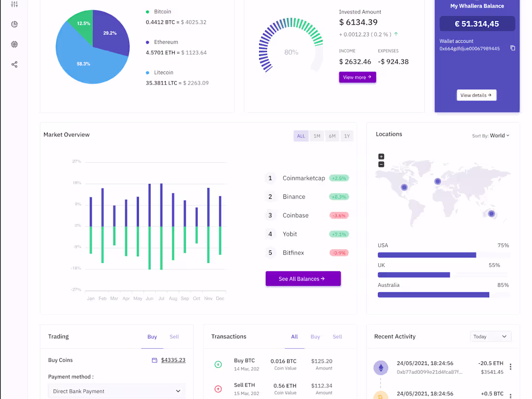This screenshot has height=399, width=532.
Task: Click the card icon beside $4335.23
Action: (153, 360)
